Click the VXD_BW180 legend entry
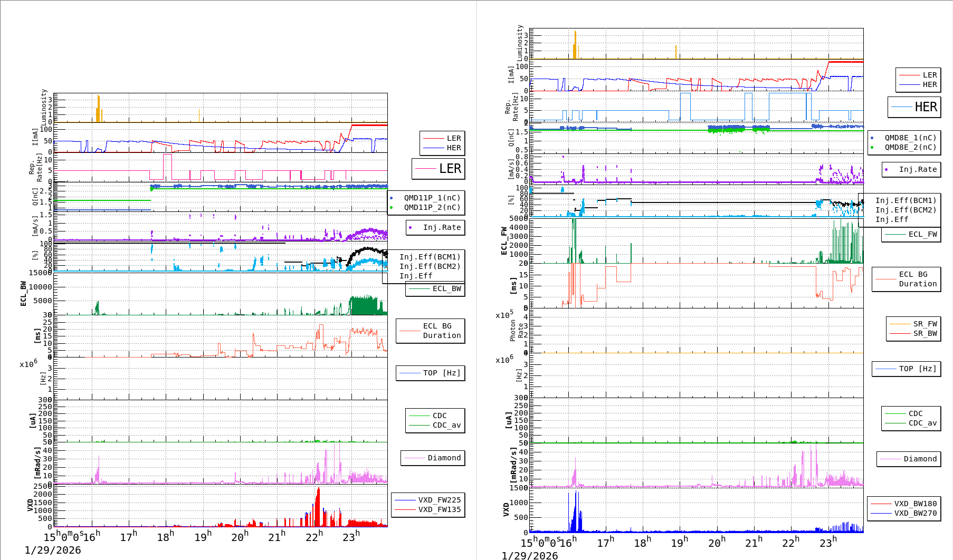The height and width of the screenshot is (560, 953). click(915, 504)
